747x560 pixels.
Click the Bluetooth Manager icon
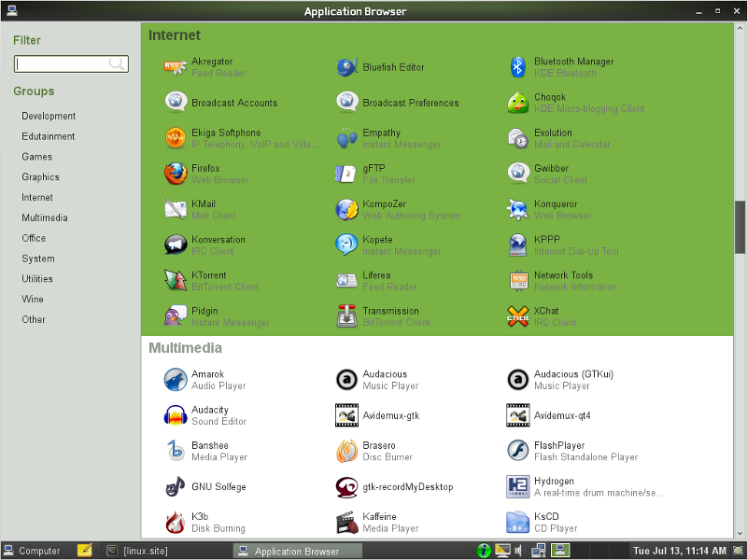[518, 67]
